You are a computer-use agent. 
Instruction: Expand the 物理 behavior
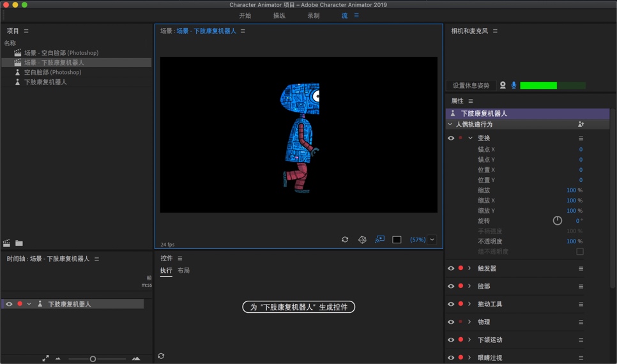tap(469, 322)
